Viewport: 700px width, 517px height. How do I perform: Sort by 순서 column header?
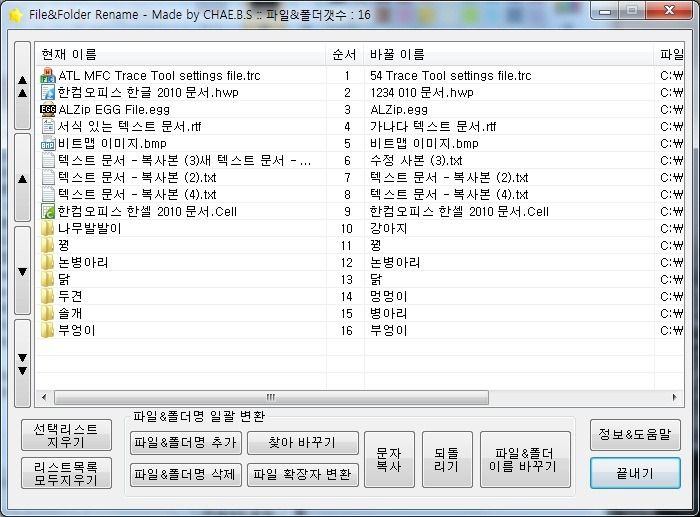[345, 54]
